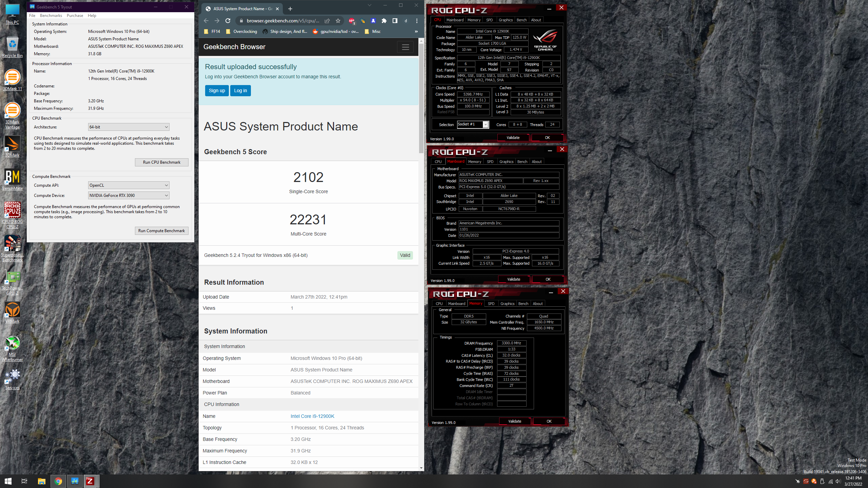The width and height of the screenshot is (868, 488).
Task: Open the Chrome Extensions puzzle icon
Action: [384, 21]
